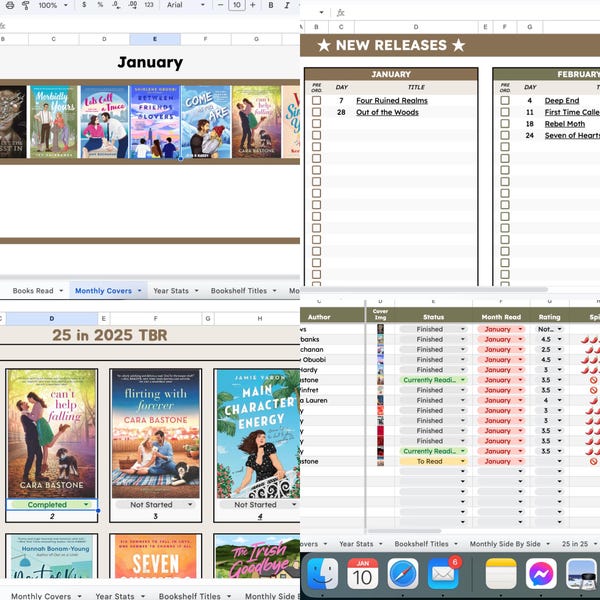The height and width of the screenshot is (600, 600).
Task: Tick the pre-order checkbox for First Time Caller
Action: [x=505, y=112]
